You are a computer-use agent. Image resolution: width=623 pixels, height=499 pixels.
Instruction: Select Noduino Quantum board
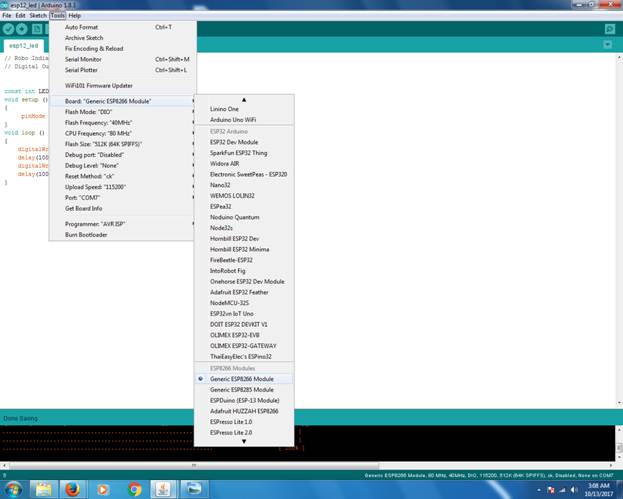click(x=244, y=217)
